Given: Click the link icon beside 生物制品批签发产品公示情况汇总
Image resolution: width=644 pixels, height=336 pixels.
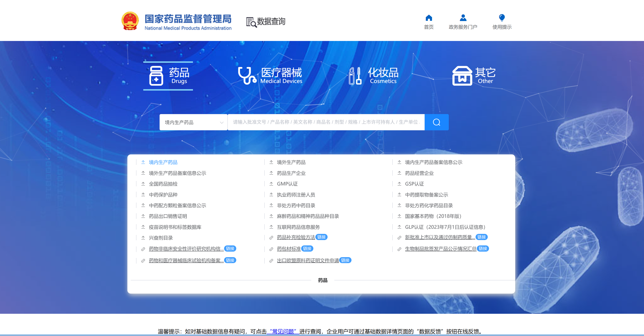Looking at the screenshot, I should pyautogui.click(x=400, y=249).
